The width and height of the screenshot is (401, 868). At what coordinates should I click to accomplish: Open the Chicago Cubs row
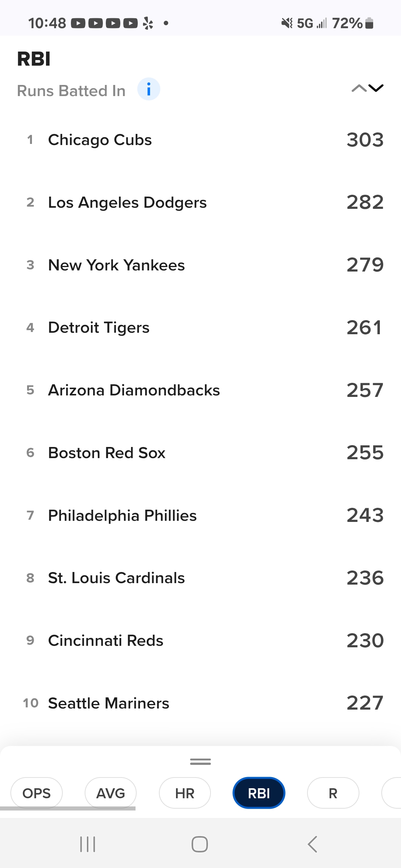click(200, 140)
